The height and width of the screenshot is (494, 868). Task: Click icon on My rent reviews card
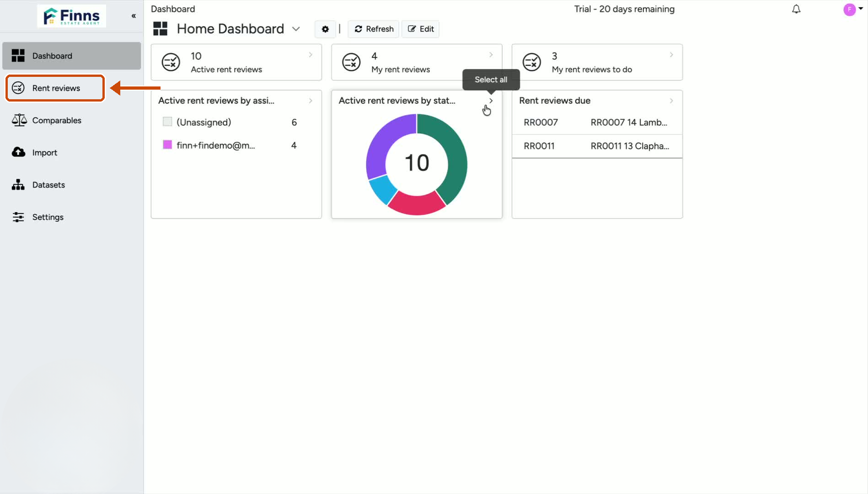[x=352, y=62]
